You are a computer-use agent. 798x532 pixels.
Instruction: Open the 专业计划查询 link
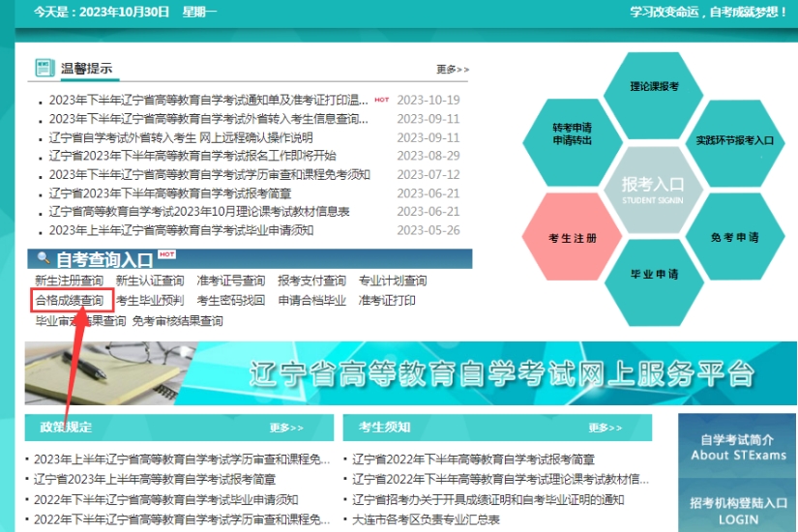[x=393, y=281]
